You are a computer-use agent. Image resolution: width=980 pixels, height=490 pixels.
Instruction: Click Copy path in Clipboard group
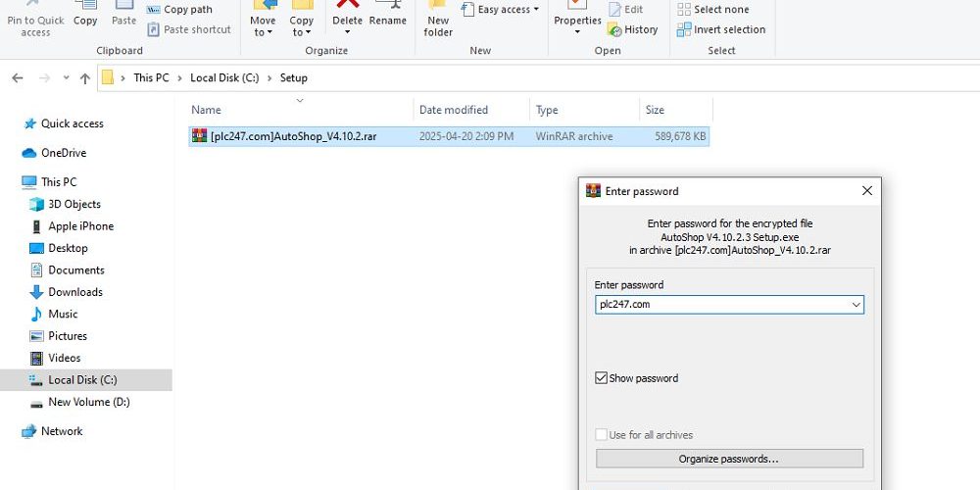[180, 10]
